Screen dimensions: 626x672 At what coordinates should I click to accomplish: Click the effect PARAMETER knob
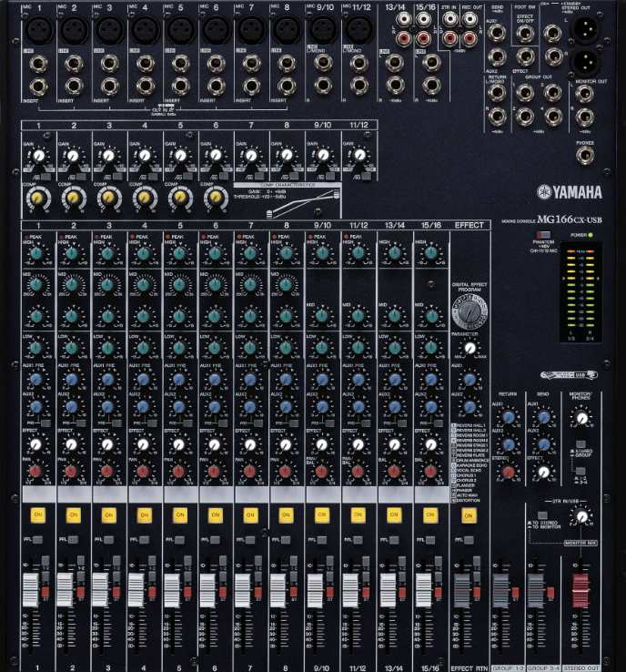click(x=469, y=348)
